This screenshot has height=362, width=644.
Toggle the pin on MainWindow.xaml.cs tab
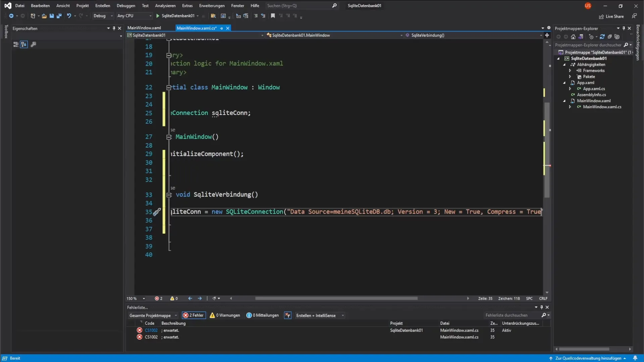tap(221, 28)
